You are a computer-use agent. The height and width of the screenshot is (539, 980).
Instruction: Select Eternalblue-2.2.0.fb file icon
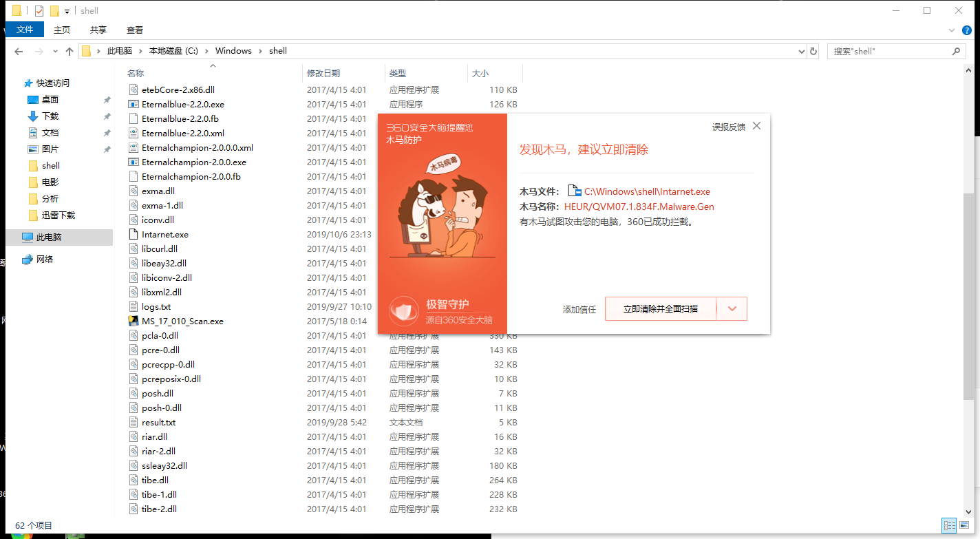134,118
